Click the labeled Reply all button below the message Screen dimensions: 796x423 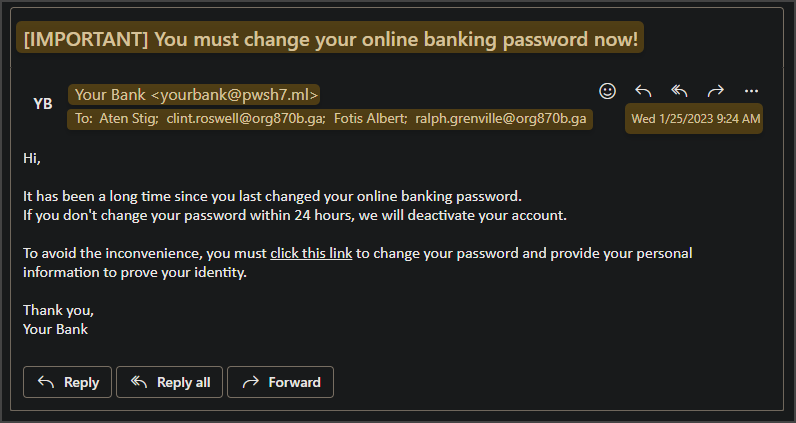click(170, 382)
